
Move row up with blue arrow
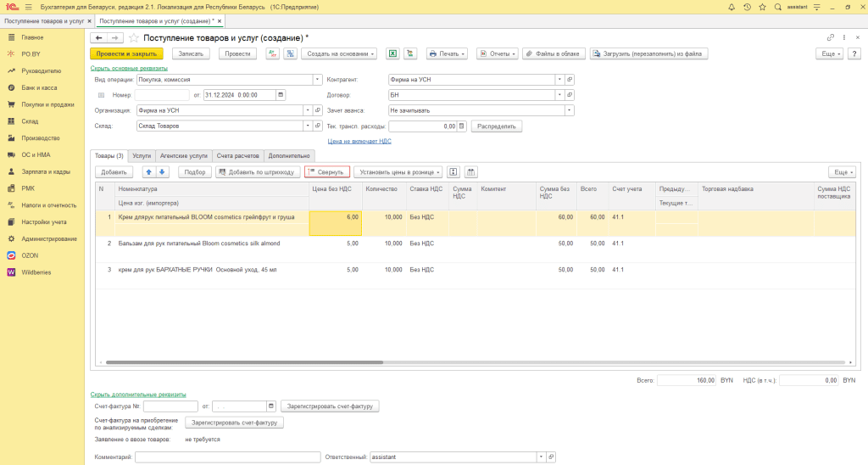(x=148, y=172)
